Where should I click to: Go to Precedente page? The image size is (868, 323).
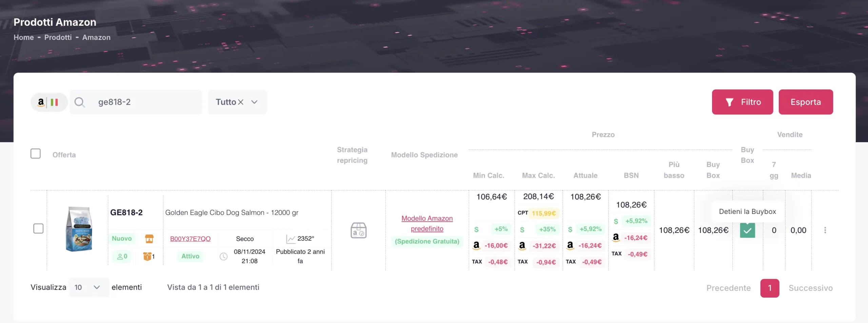click(729, 288)
